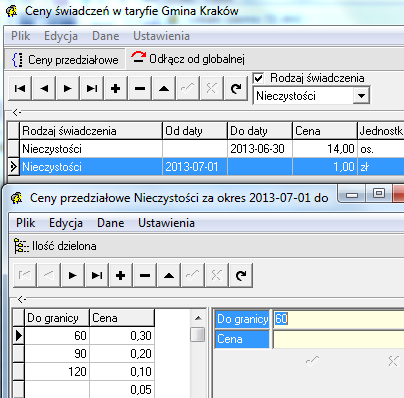Click Rodzaj świadczenia column header
Viewport: 404px width, 398px height.
[x=91, y=131]
